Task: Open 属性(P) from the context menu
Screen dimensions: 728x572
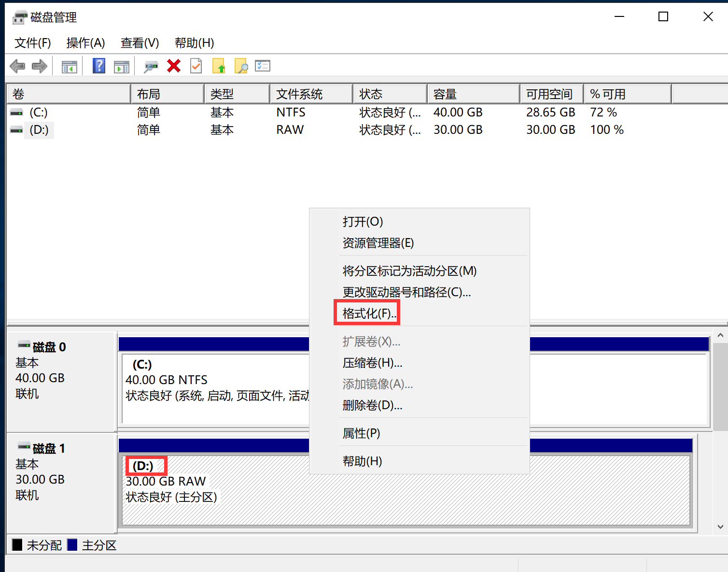Action: [419, 433]
